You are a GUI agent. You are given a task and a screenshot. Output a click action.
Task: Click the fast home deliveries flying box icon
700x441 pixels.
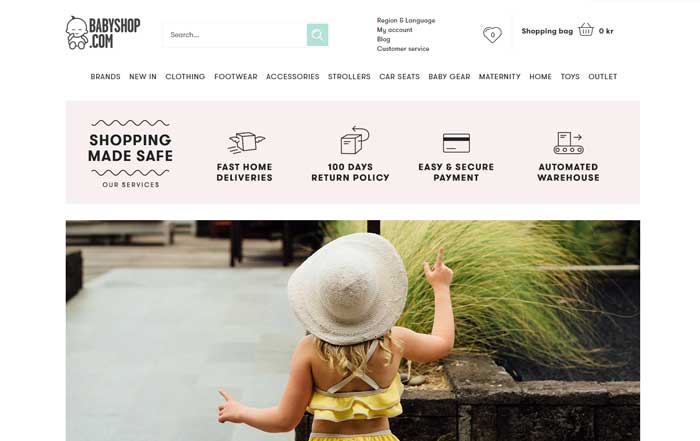[x=246, y=142]
